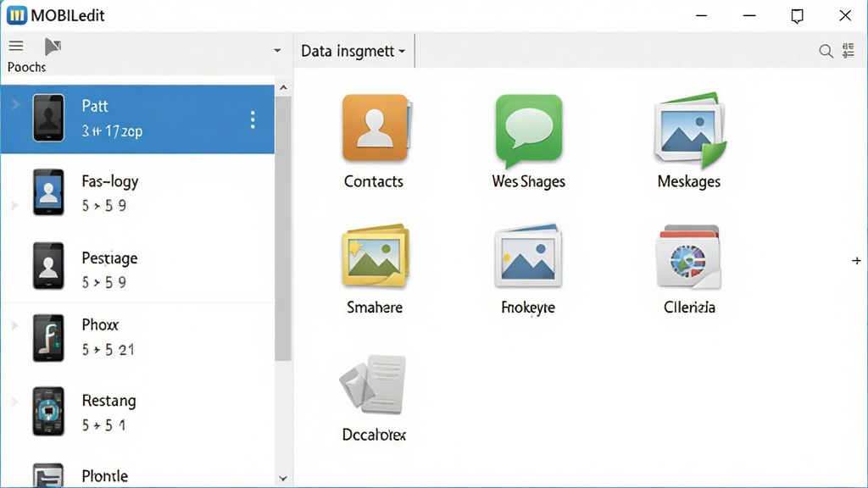This screenshot has height=488, width=868.
Task: Click the plus button at right edge
Action: click(x=856, y=261)
